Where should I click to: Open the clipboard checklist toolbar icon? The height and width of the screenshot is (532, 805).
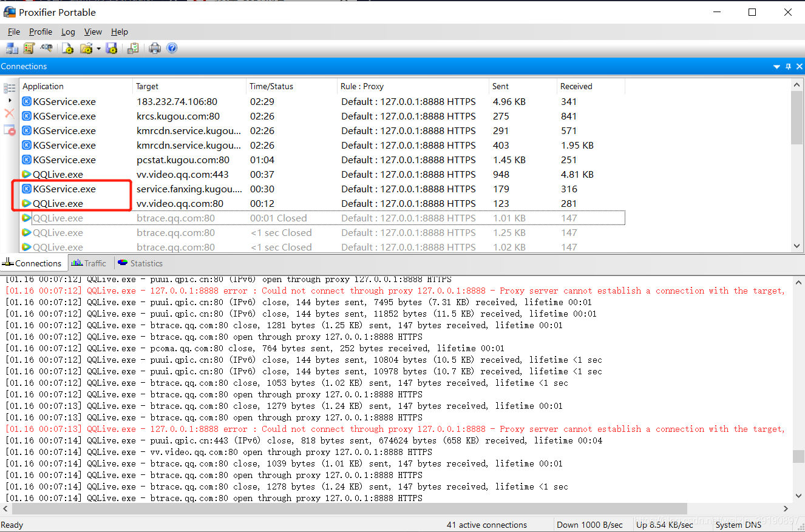[x=132, y=49]
